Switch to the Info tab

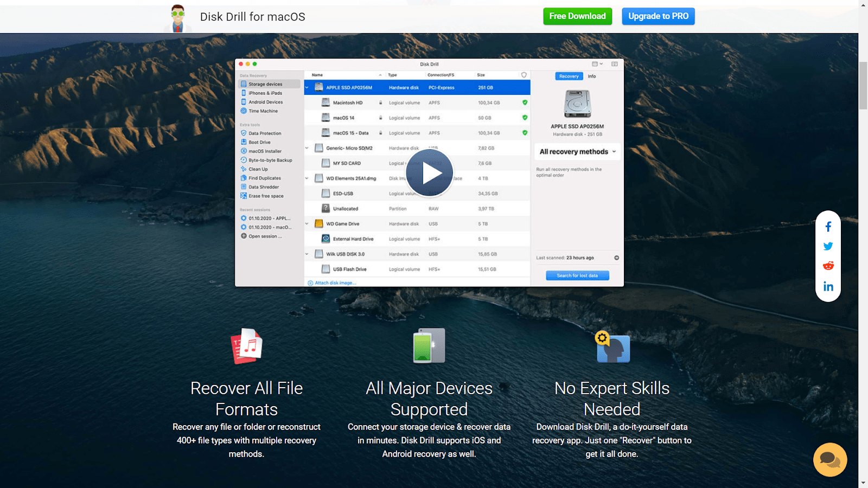592,76
